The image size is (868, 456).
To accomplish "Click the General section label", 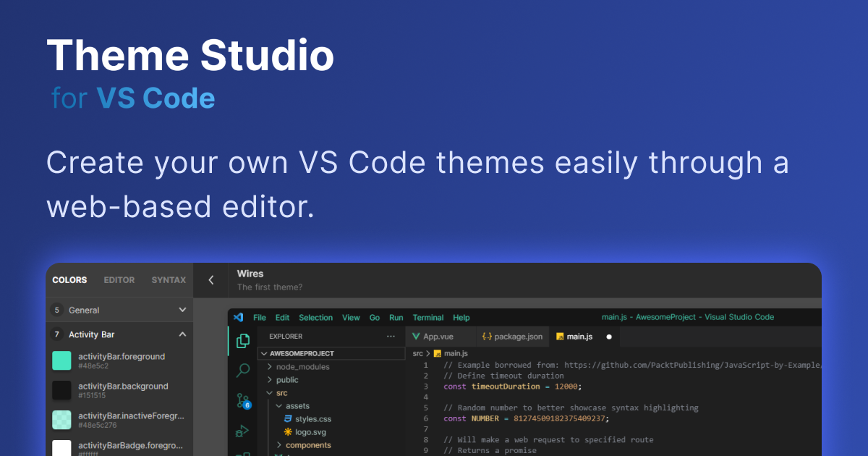I will point(84,310).
